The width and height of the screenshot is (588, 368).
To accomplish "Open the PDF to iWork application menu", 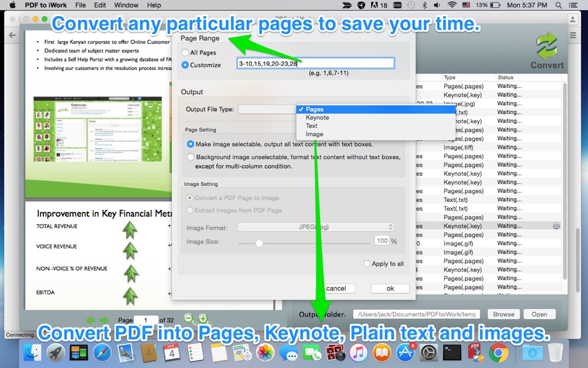I will (x=46, y=5).
